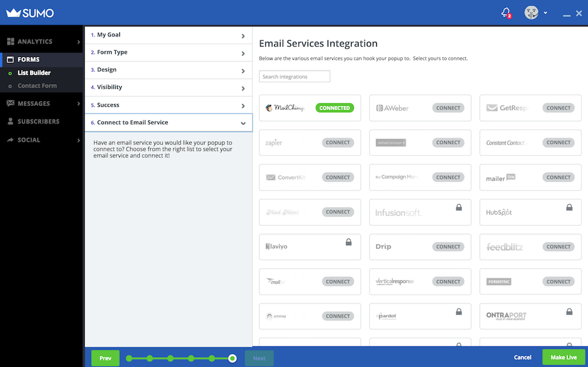
Task: Connect the AWeber service
Action: 448,108
